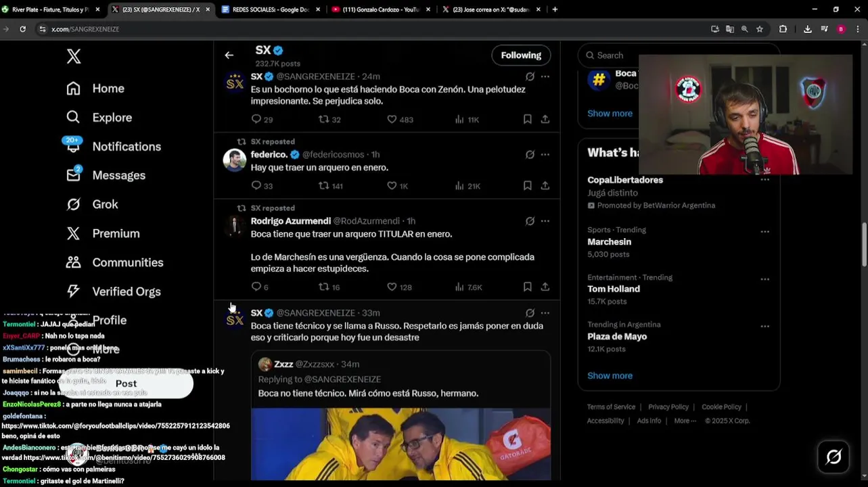The height and width of the screenshot is (487, 868).
Task: Reply to the Zenón post (29 replies)
Action: click(x=261, y=119)
